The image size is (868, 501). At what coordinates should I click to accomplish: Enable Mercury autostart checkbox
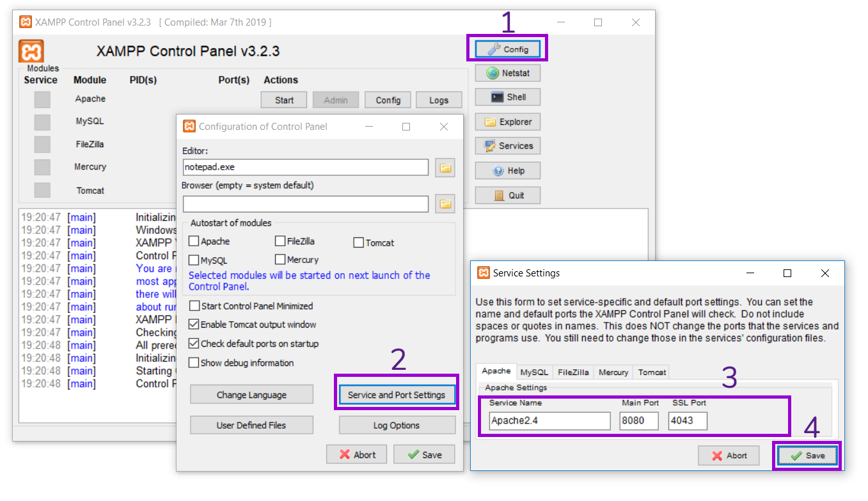(x=280, y=259)
